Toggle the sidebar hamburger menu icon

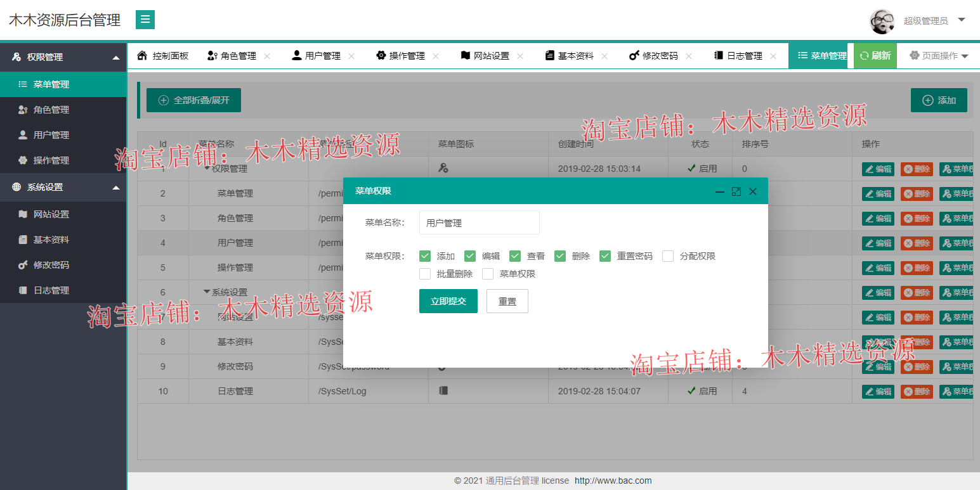point(145,20)
